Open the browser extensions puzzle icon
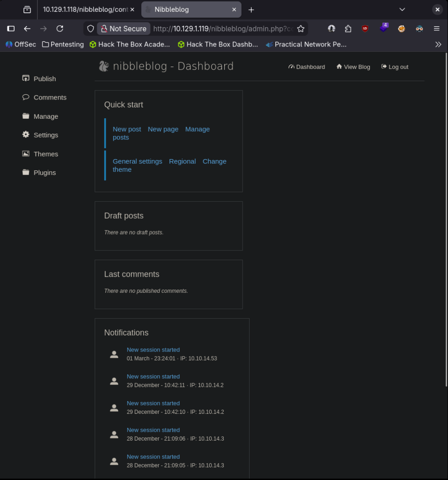Viewport: 448px width, 480px height. (x=348, y=29)
